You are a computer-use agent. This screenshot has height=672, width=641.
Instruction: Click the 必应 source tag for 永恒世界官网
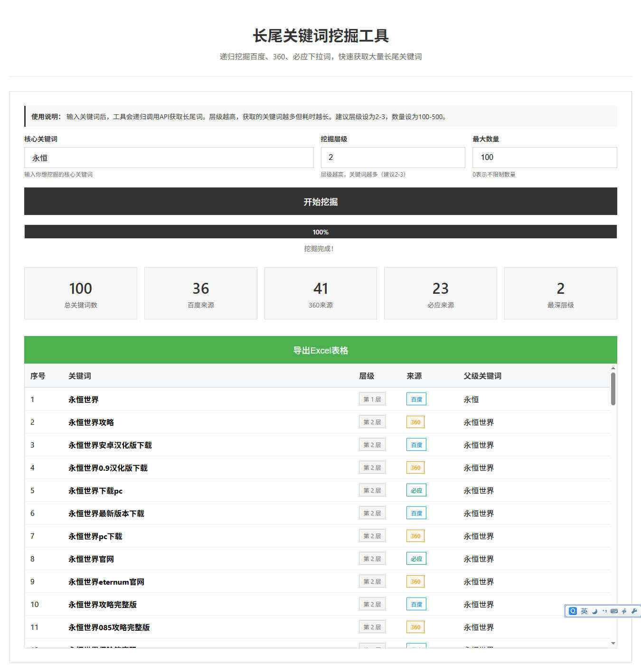click(x=416, y=559)
